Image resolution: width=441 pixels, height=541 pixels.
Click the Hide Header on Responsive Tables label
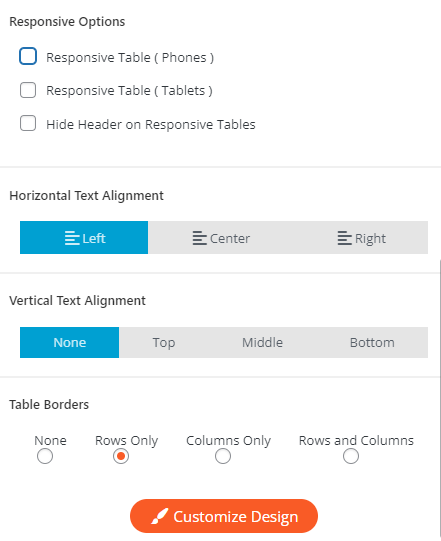[151, 125]
